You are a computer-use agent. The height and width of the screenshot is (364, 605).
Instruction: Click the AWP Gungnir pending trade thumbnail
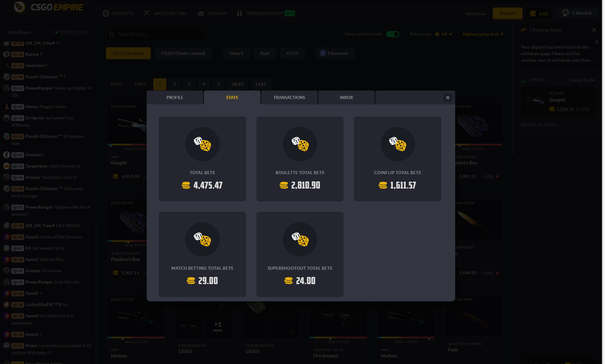535,100
